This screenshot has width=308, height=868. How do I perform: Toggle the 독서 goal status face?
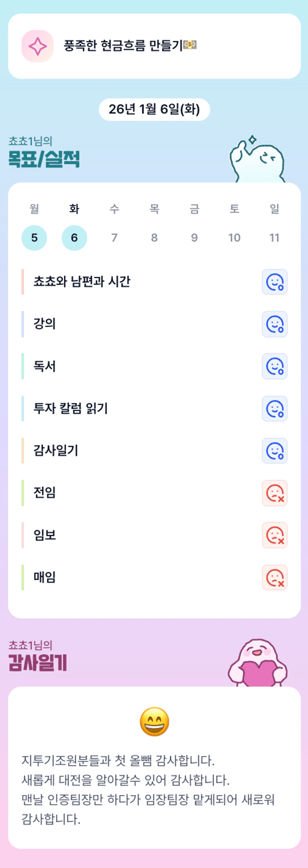[274, 366]
